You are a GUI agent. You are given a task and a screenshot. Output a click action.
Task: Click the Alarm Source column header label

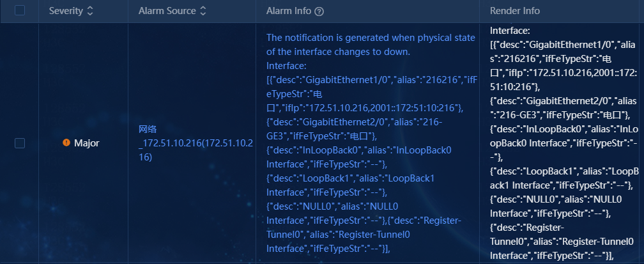[167, 11]
